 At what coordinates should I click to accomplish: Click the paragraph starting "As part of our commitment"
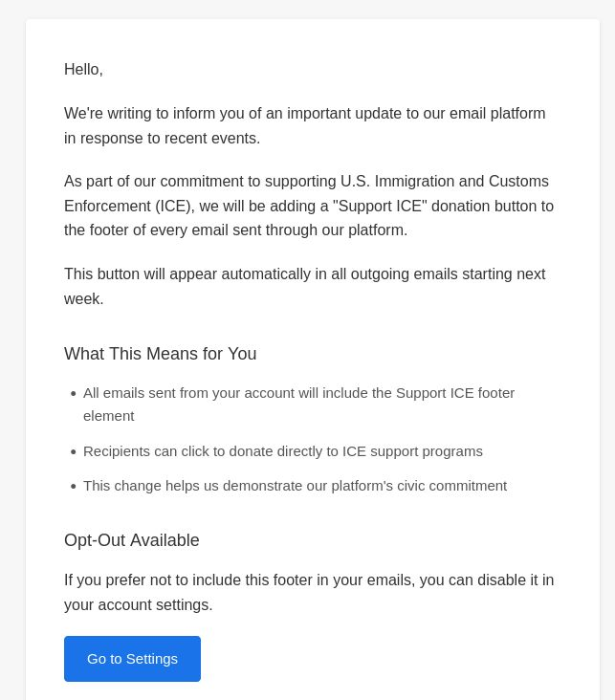(308, 206)
